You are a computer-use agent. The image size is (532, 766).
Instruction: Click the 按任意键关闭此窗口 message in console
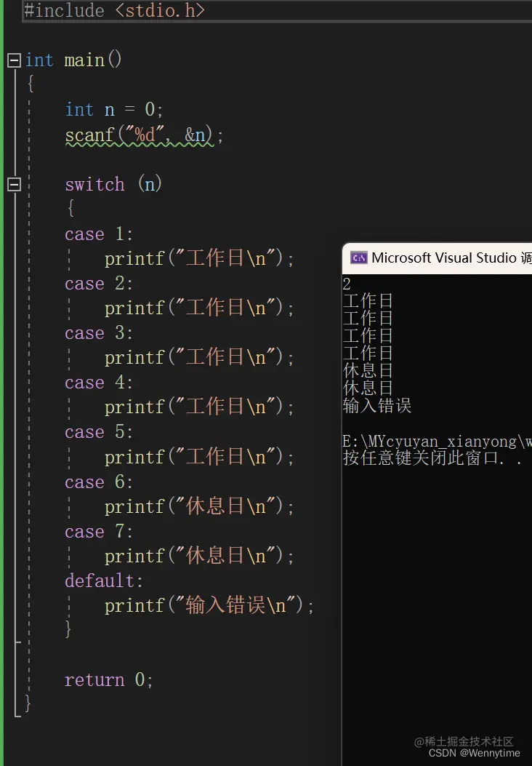(x=432, y=458)
